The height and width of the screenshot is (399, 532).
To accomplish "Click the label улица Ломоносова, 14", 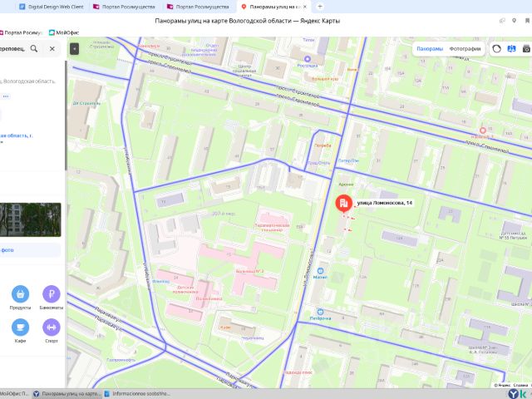I will click(384, 203).
